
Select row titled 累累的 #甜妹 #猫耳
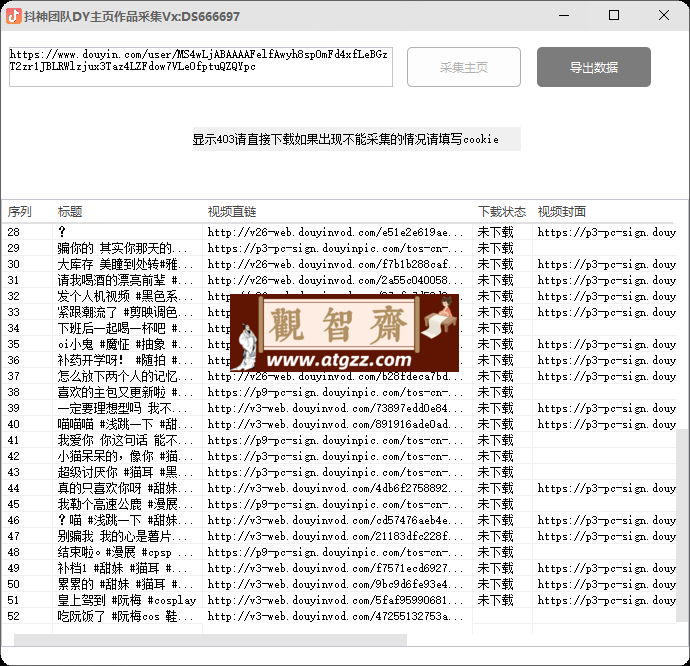point(339,584)
